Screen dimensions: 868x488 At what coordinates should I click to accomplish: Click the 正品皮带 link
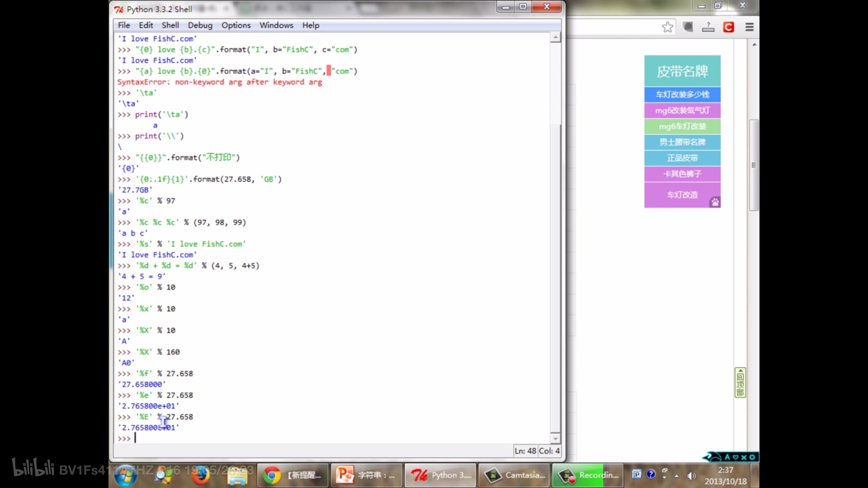[682, 158]
